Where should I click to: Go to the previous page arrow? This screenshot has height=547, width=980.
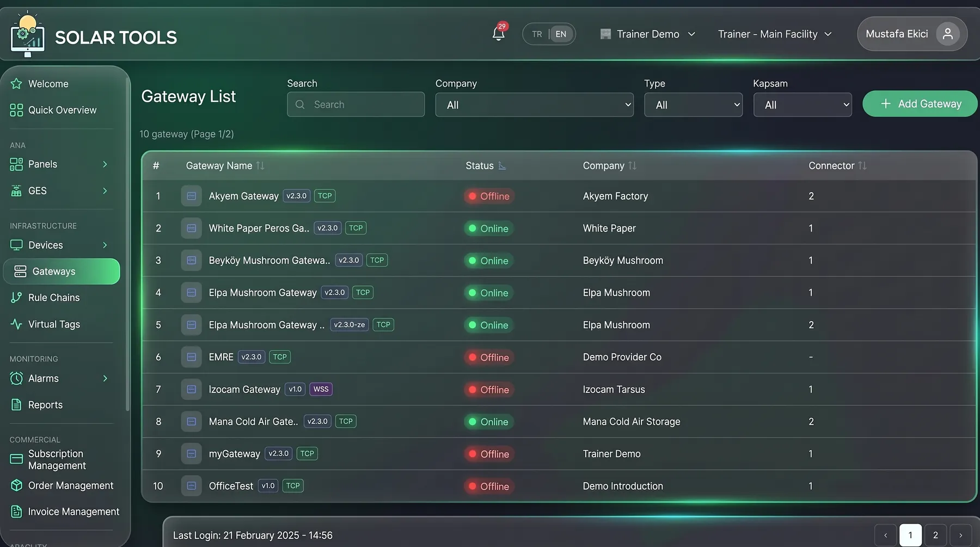(x=885, y=535)
